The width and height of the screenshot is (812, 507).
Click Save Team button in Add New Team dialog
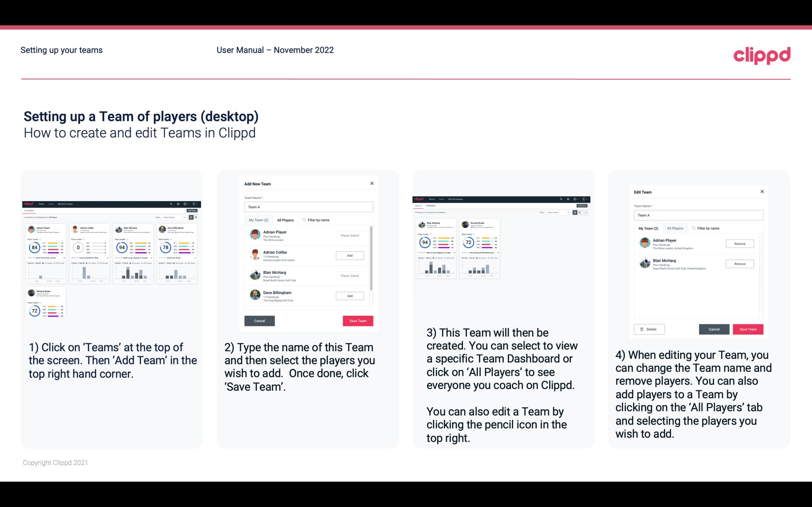tap(357, 320)
